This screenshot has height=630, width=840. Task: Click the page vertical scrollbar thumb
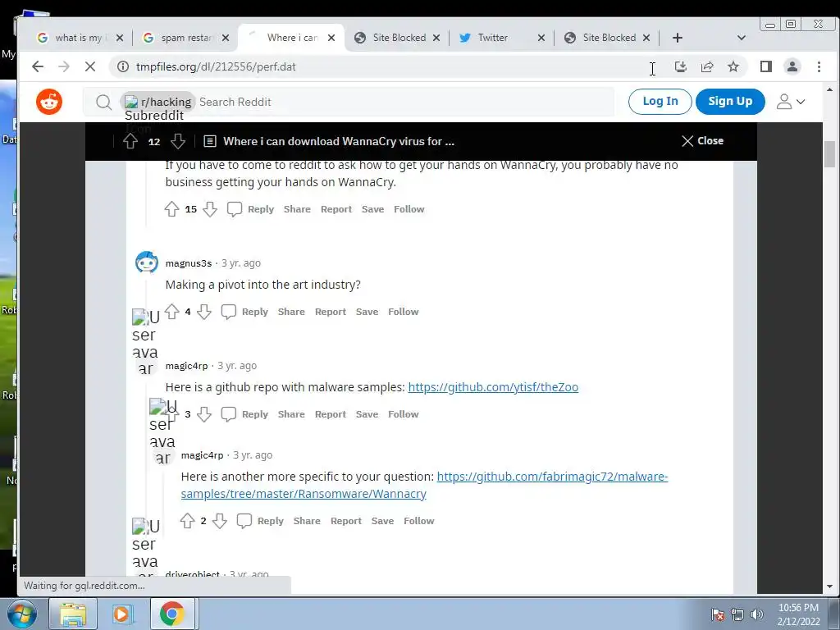(x=829, y=154)
